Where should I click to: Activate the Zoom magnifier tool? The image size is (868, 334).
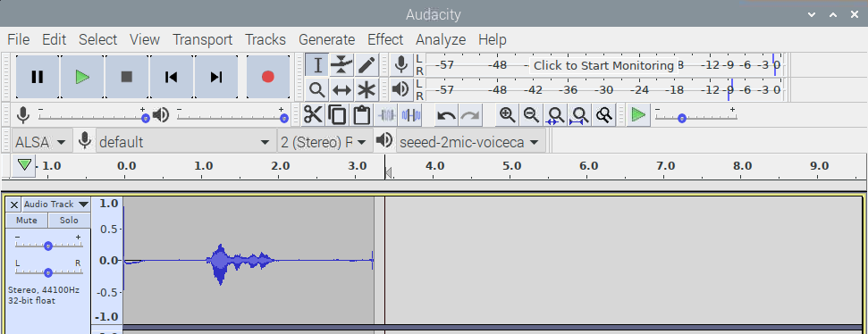[317, 89]
